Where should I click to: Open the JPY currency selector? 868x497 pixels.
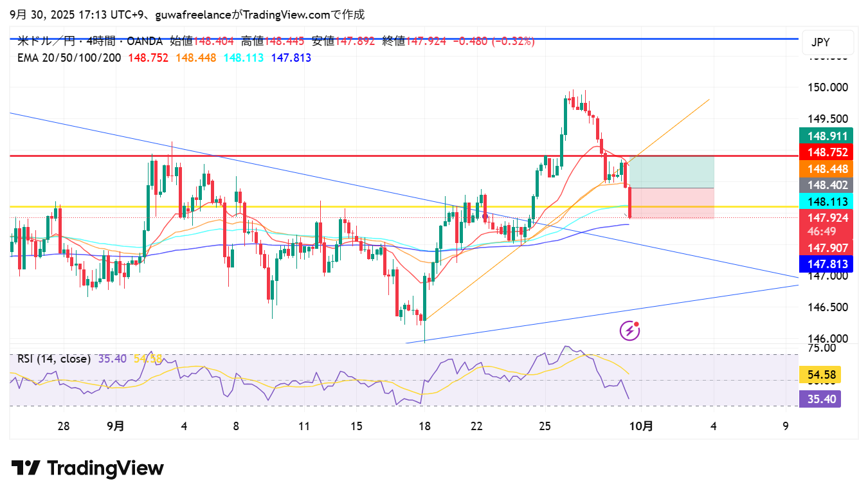pos(827,42)
